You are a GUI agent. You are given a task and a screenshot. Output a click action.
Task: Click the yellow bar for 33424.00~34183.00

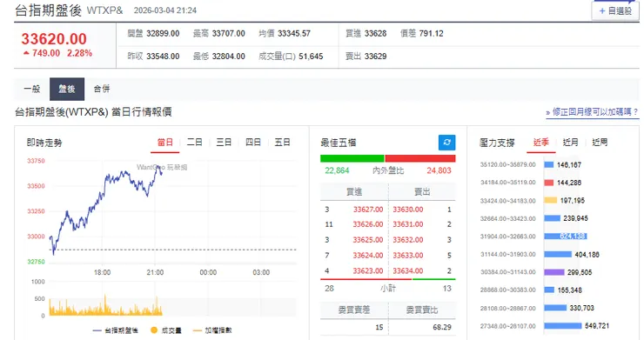click(550, 200)
